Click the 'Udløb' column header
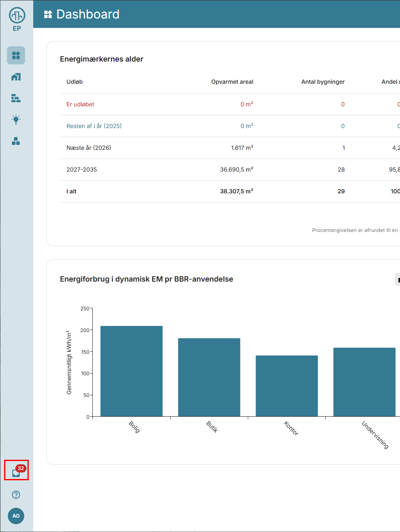The width and height of the screenshot is (400, 532). point(75,82)
